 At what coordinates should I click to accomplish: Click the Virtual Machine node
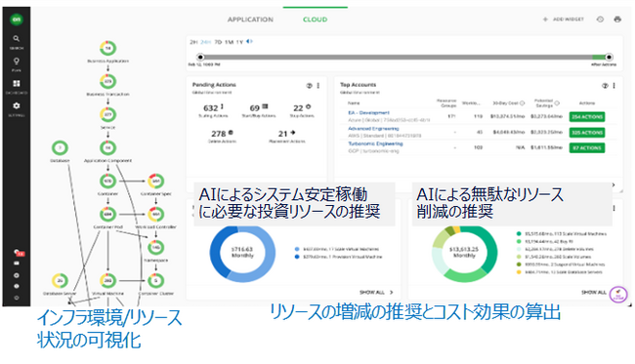[107, 280]
